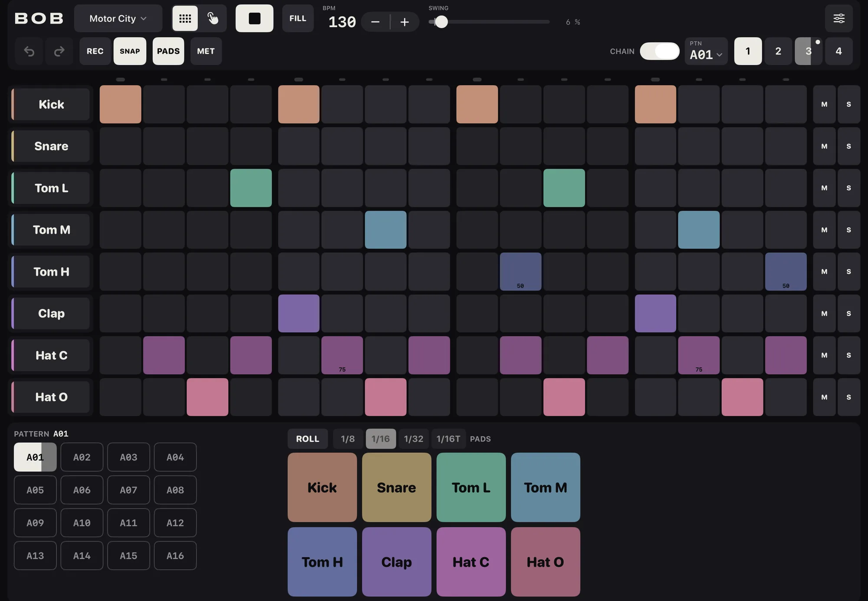Click the FILL button
The height and width of the screenshot is (601, 868).
tap(298, 18)
